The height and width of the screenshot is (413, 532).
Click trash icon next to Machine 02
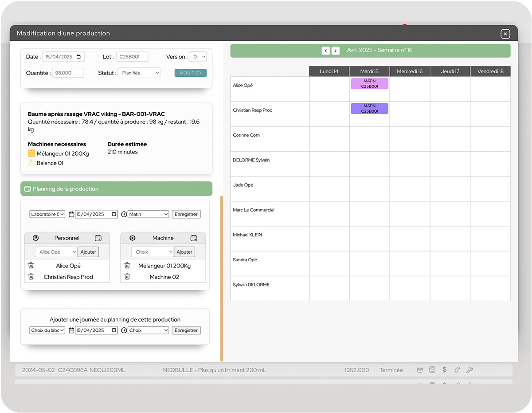(x=127, y=277)
